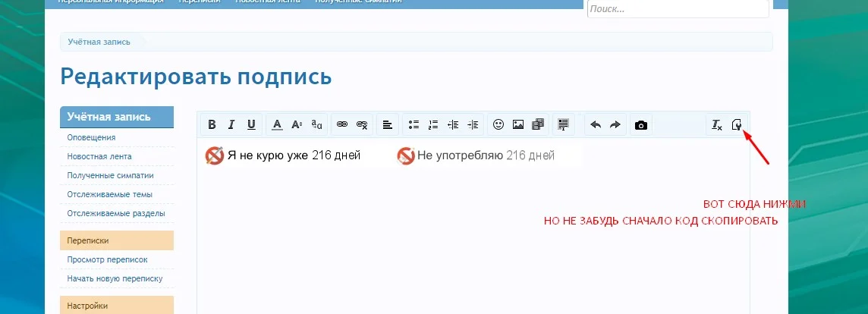This screenshot has width=868, height=314.
Task: Insert a numbered list
Action: click(x=433, y=124)
